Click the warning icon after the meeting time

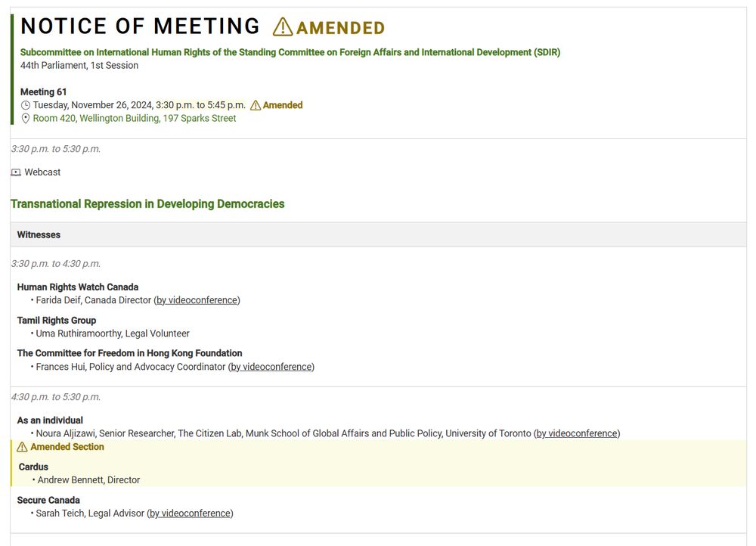coord(256,105)
